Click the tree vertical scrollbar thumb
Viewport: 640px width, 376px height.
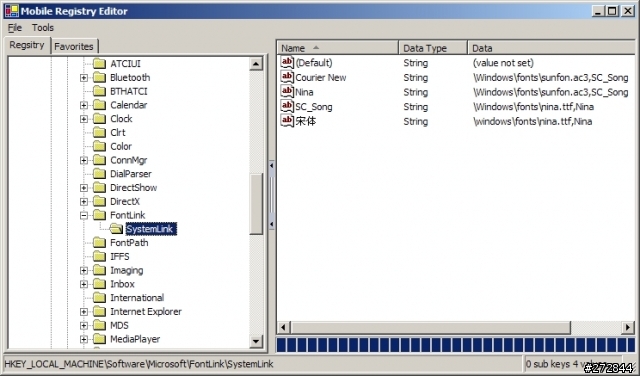coord(256,203)
